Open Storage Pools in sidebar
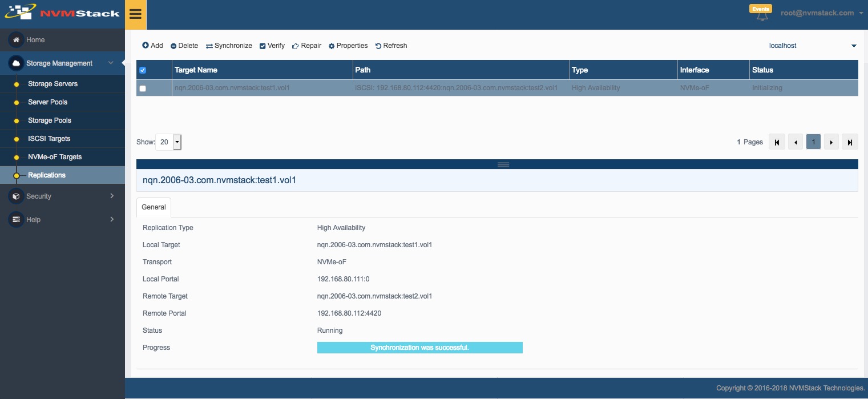This screenshot has height=399, width=868. [x=50, y=120]
